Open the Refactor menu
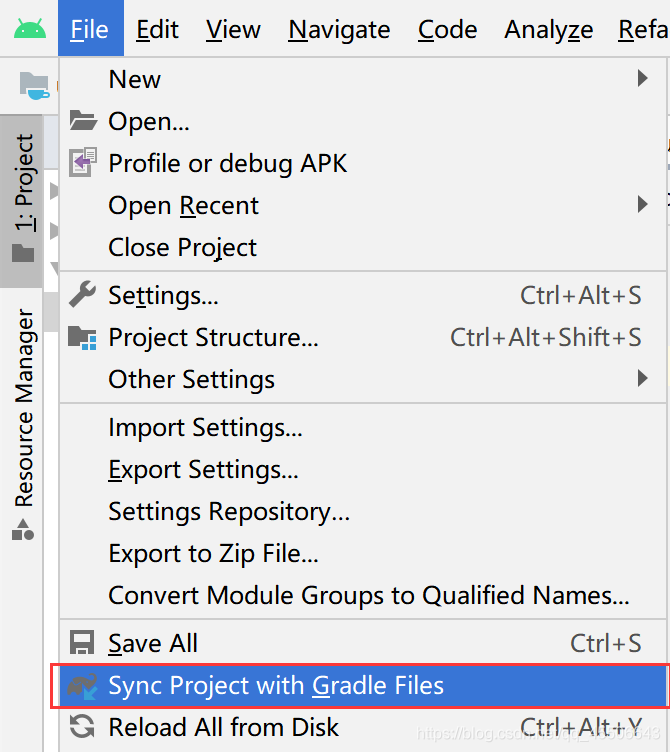 (642, 29)
